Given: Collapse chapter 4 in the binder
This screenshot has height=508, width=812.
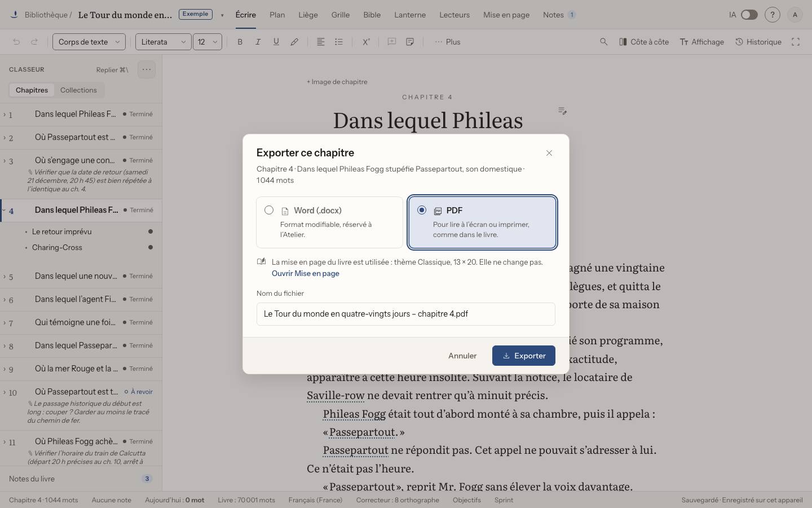Looking at the screenshot, I should click(x=5, y=210).
